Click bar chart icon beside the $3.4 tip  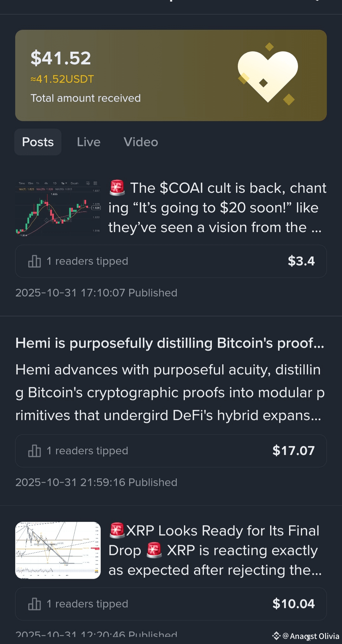35,261
